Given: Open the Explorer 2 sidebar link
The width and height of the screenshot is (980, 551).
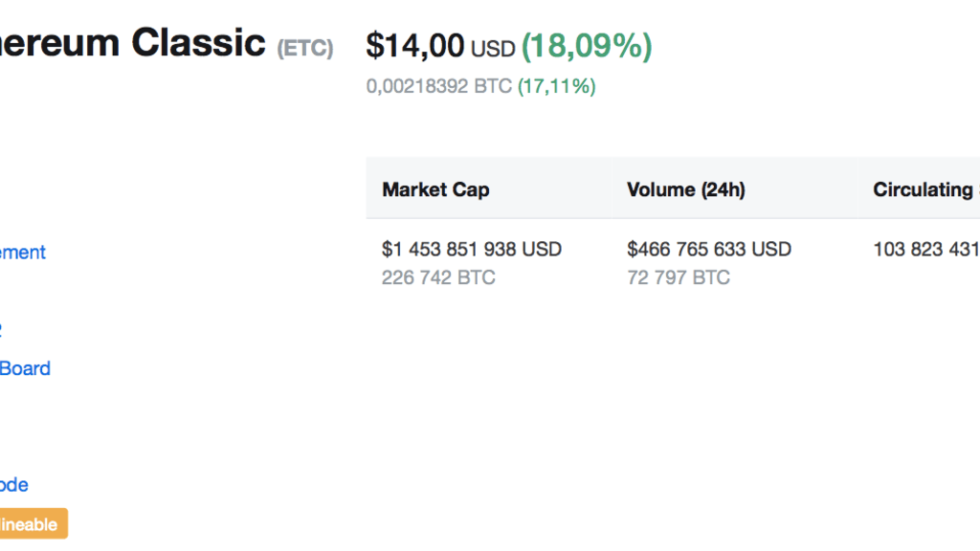Looking at the screenshot, I should (2, 330).
